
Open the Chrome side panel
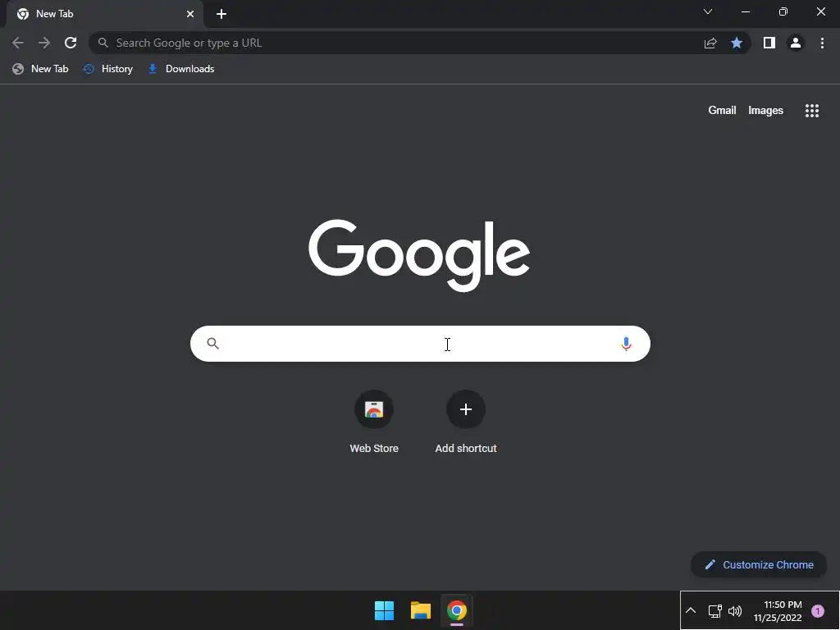pos(769,43)
